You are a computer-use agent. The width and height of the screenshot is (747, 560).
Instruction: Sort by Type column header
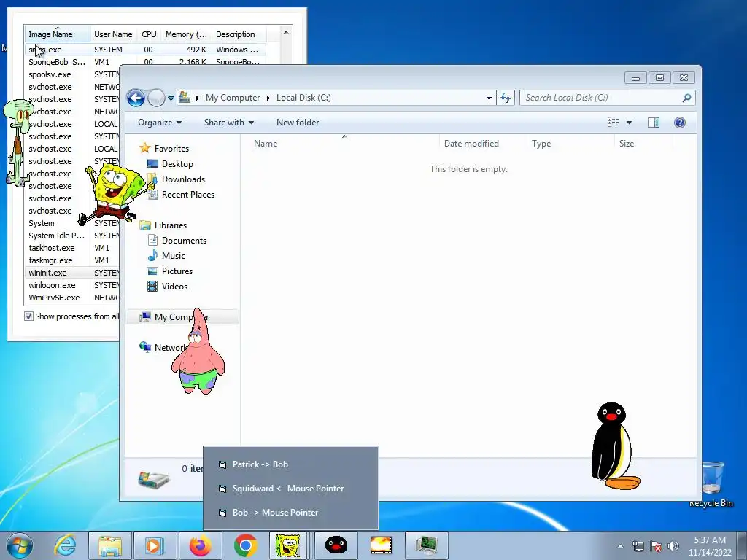pos(570,144)
